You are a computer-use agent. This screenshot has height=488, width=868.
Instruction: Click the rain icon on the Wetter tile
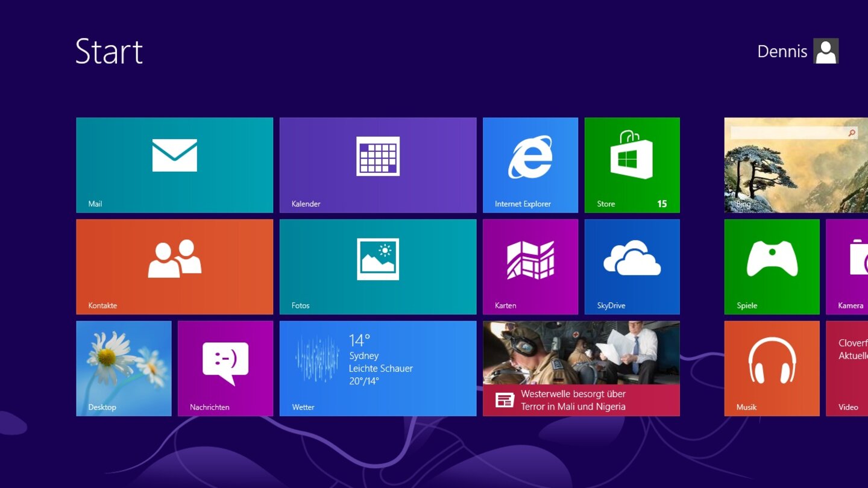point(317,358)
